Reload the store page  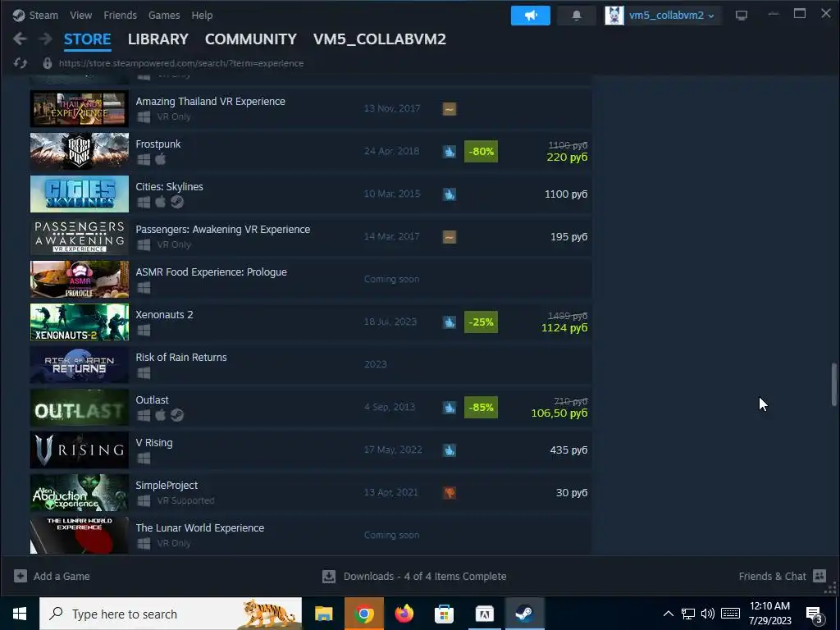click(21, 63)
